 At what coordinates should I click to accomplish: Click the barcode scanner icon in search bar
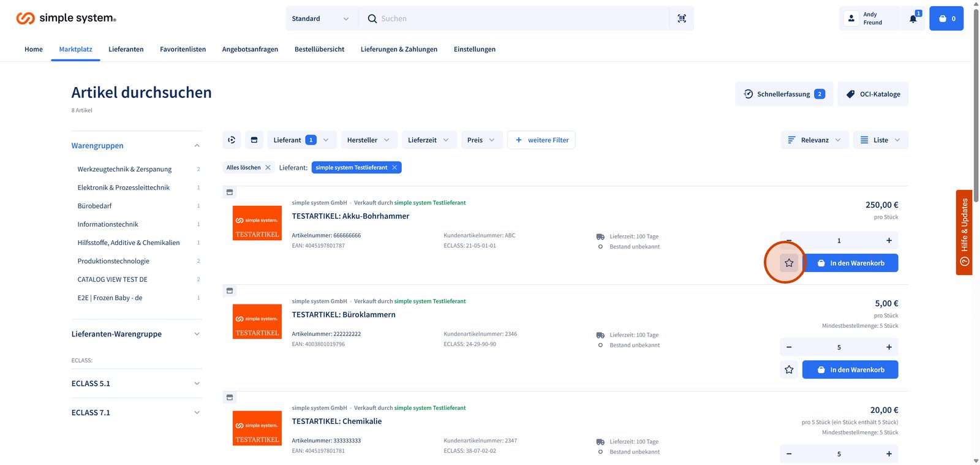pos(682,18)
